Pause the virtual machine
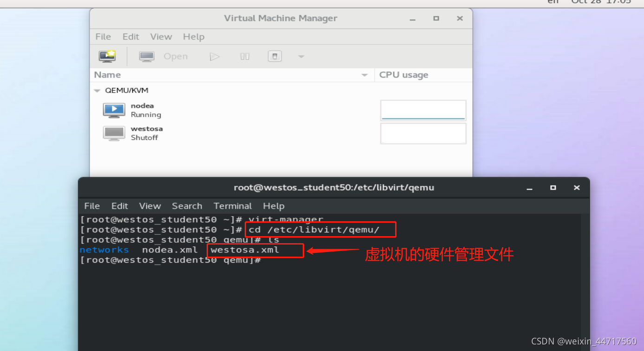The image size is (644, 351). (245, 57)
